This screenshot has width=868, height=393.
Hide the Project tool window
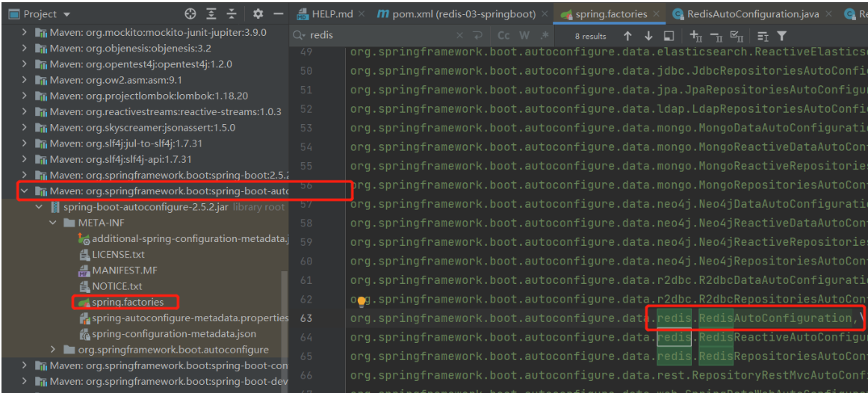tap(279, 14)
